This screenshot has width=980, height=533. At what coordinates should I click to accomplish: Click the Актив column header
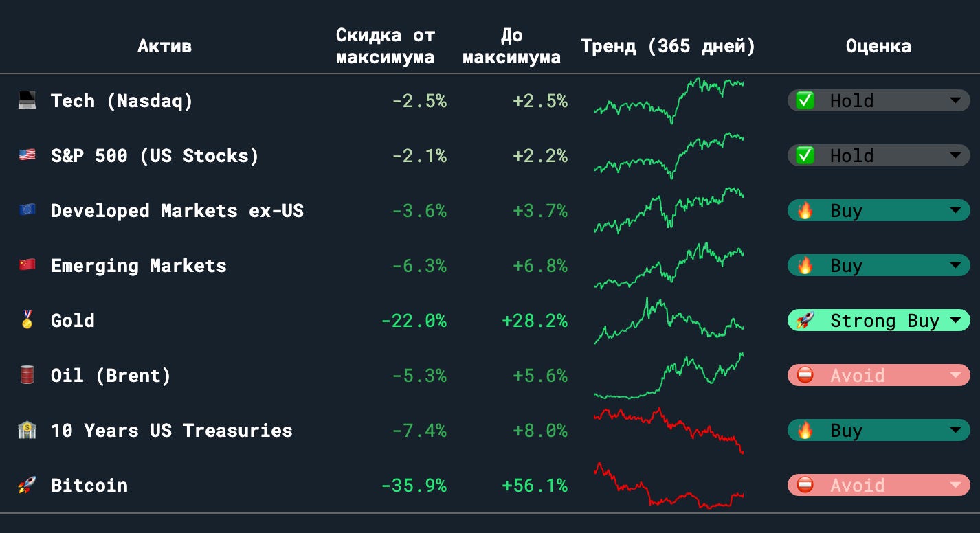[x=164, y=46]
